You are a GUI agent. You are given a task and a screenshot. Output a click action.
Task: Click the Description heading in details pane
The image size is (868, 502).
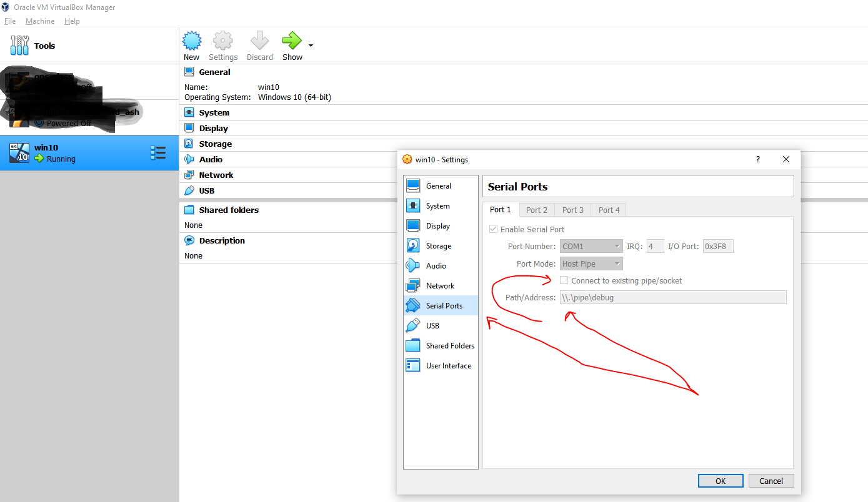tap(222, 240)
